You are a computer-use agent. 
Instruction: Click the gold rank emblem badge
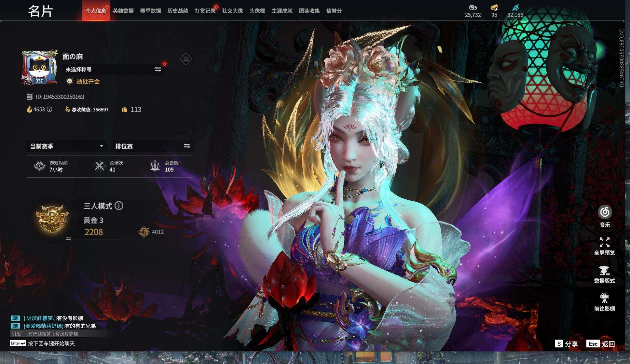(x=52, y=218)
